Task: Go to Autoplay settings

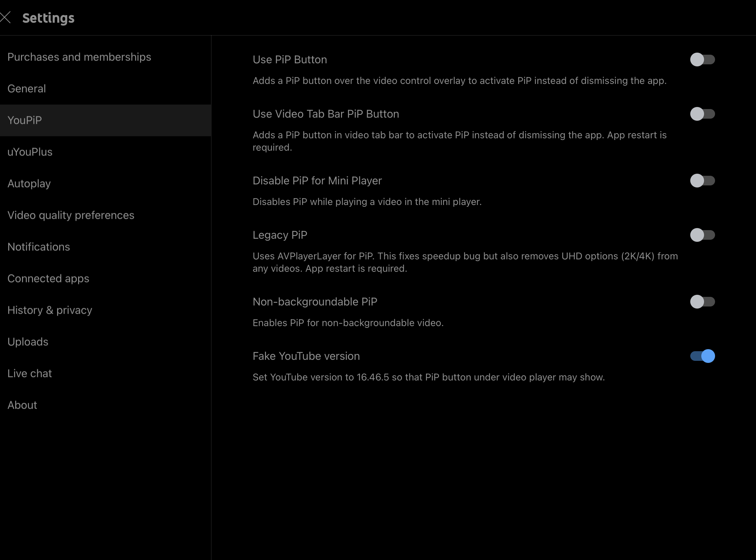Action: coord(29,183)
